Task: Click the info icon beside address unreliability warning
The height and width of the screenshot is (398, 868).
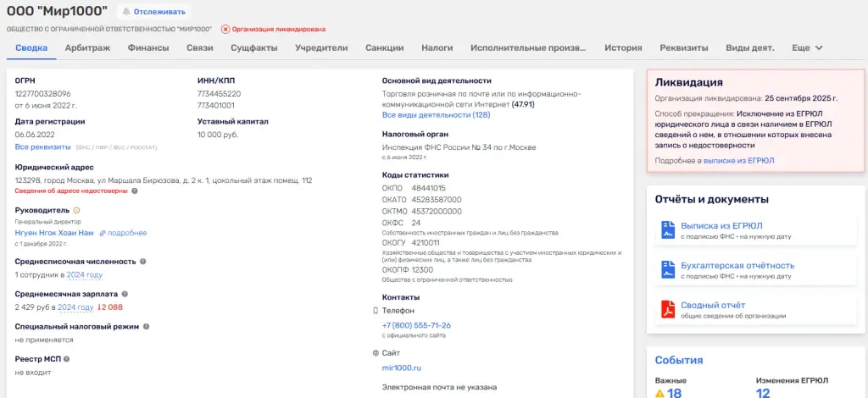Action: 135,191
